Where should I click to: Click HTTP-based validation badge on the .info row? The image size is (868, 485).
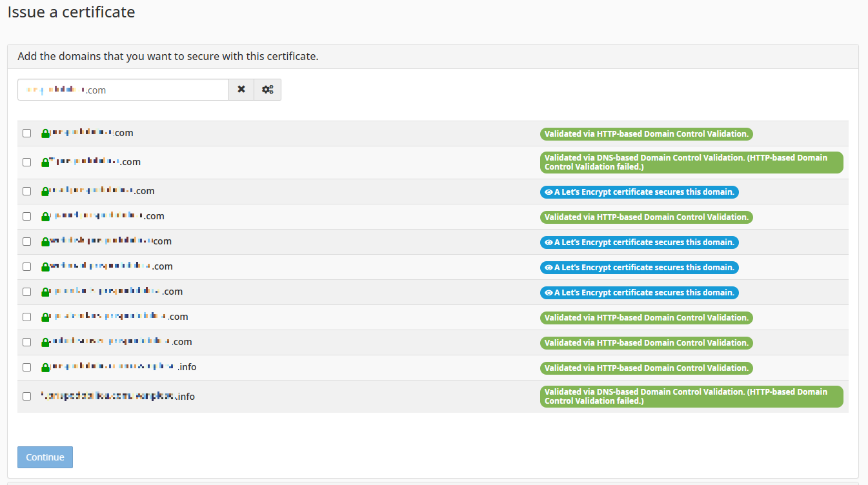(647, 368)
